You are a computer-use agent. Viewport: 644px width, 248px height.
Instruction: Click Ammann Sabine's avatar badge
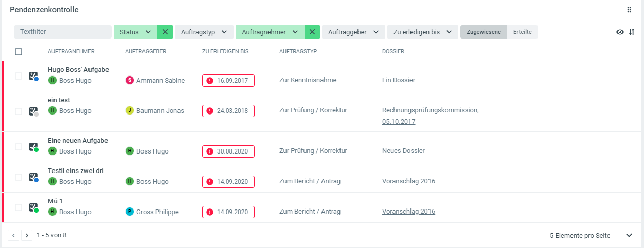(x=130, y=80)
